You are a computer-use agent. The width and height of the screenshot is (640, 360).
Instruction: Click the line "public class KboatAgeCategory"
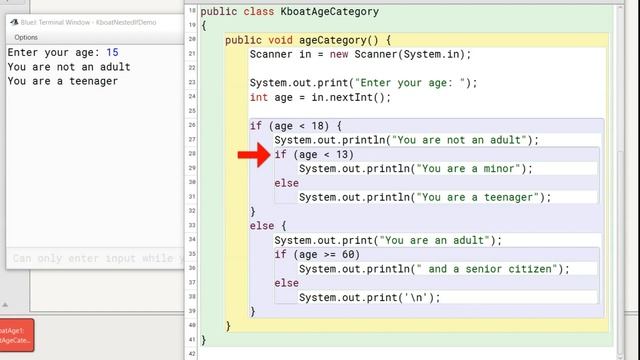[x=289, y=11]
